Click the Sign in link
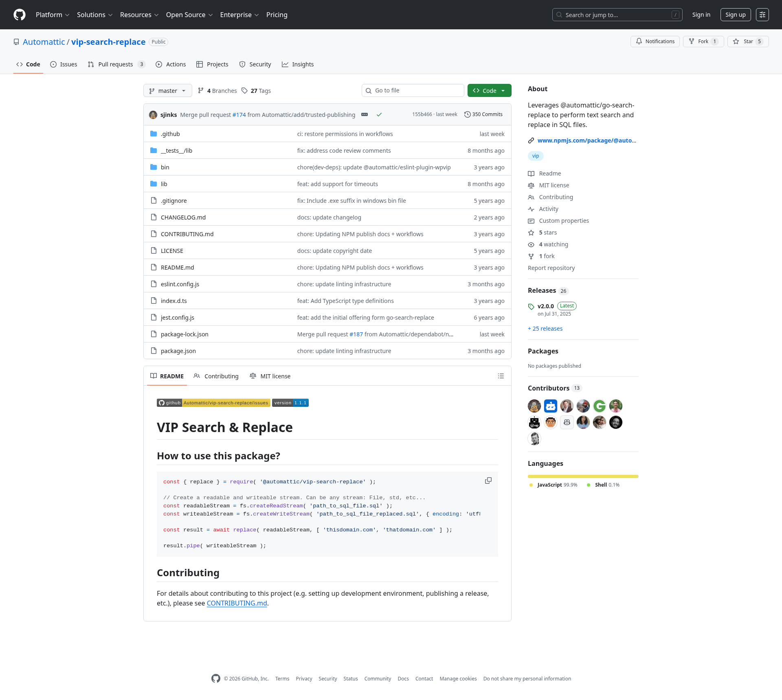Image resolution: width=782 pixels, height=700 pixels. click(701, 15)
